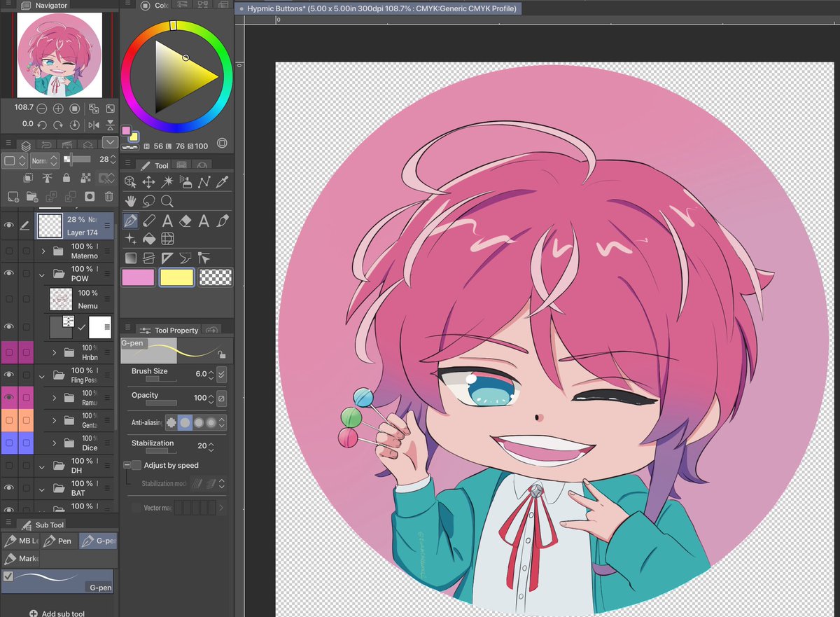Image resolution: width=840 pixels, height=617 pixels.
Task: Select the Eyedropper tool
Action: 223,182
